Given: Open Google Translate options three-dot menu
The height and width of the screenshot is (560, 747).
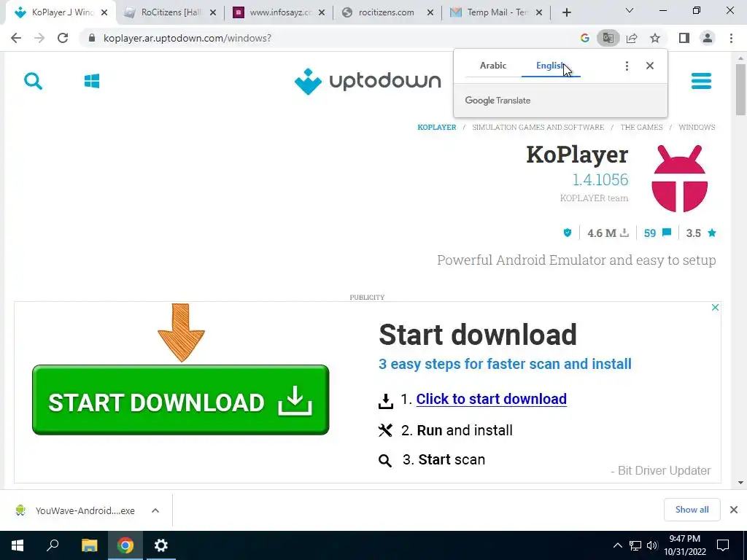Looking at the screenshot, I should (x=627, y=66).
